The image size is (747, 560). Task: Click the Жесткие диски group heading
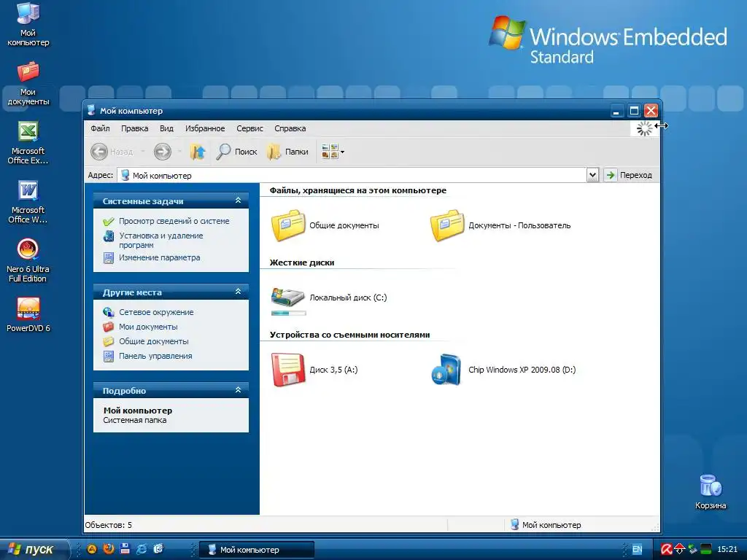pos(301,262)
